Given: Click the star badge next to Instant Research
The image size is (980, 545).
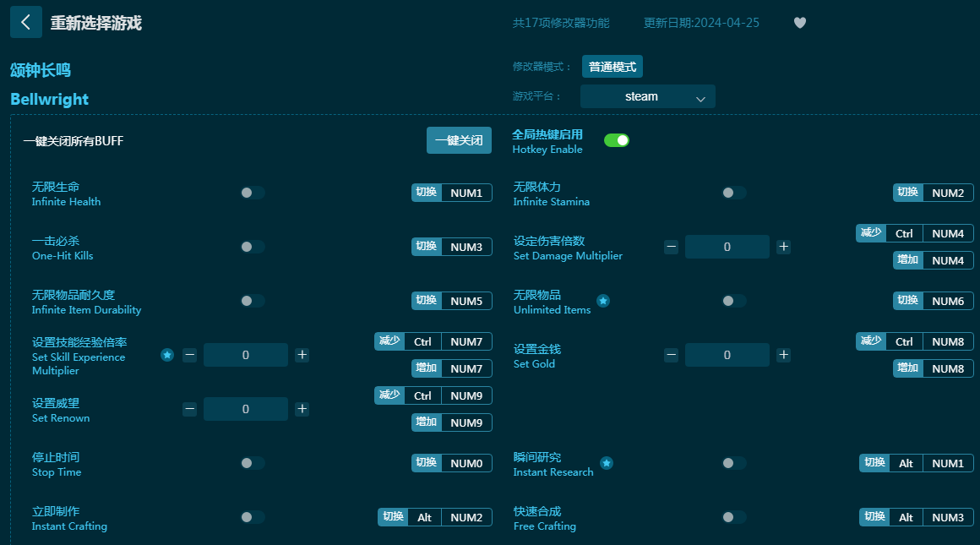Looking at the screenshot, I should [x=607, y=463].
